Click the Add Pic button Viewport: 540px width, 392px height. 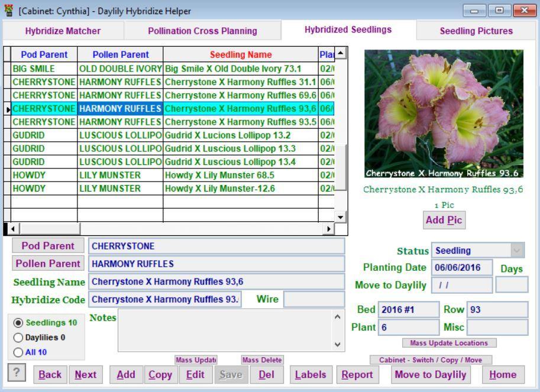point(444,221)
